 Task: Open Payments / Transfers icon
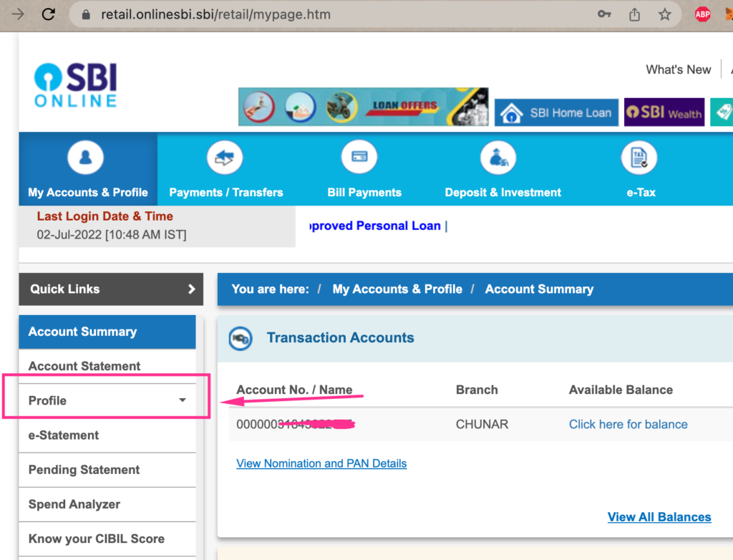point(225,158)
